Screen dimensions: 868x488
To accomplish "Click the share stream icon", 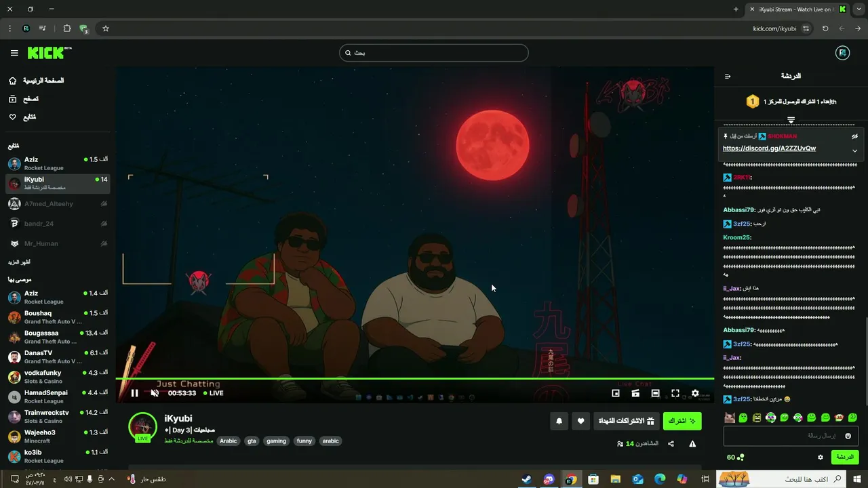I will [671, 444].
